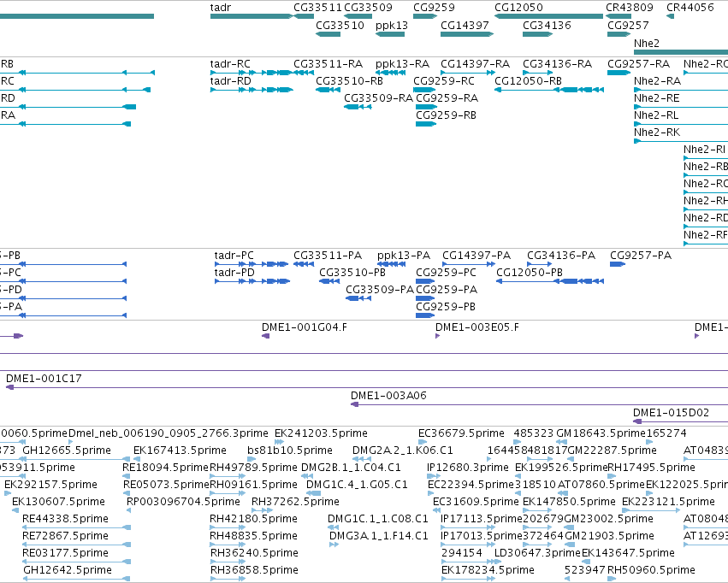Select the ppk13 gene label
This screenshot has height=583, width=728.
[392, 26]
